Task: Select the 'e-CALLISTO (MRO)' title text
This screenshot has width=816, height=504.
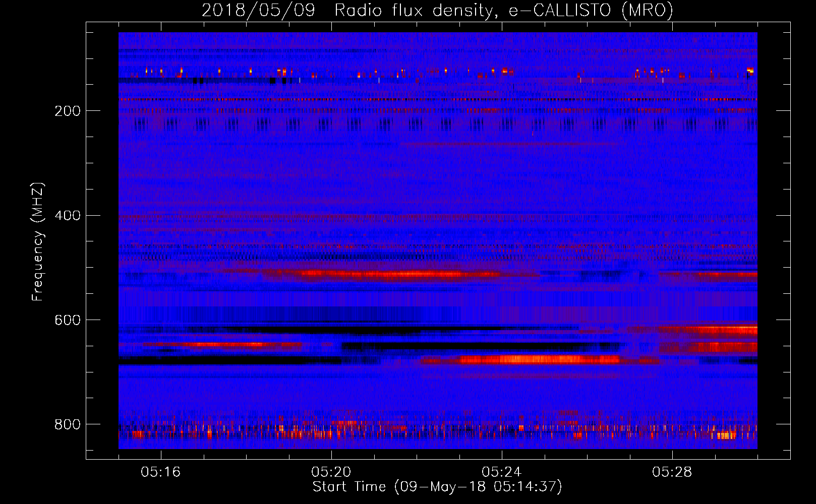Action: pyautogui.click(x=591, y=10)
